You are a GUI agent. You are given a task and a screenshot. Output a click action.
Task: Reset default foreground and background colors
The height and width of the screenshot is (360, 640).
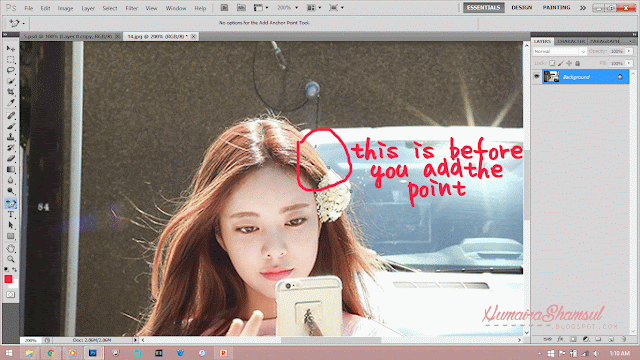coord(6,269)
